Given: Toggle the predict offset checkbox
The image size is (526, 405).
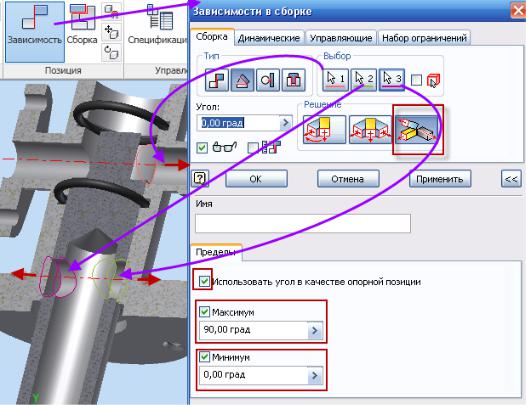Looking at the screenshot, I should click(x=253, y=148).
